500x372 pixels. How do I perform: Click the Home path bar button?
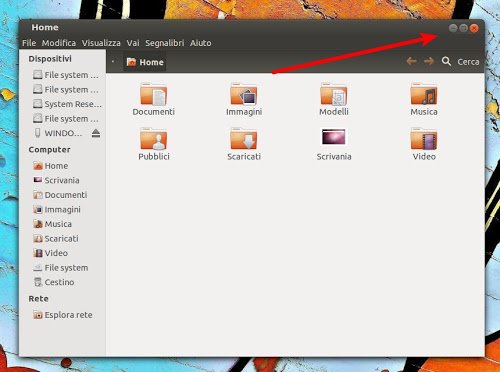145,62
